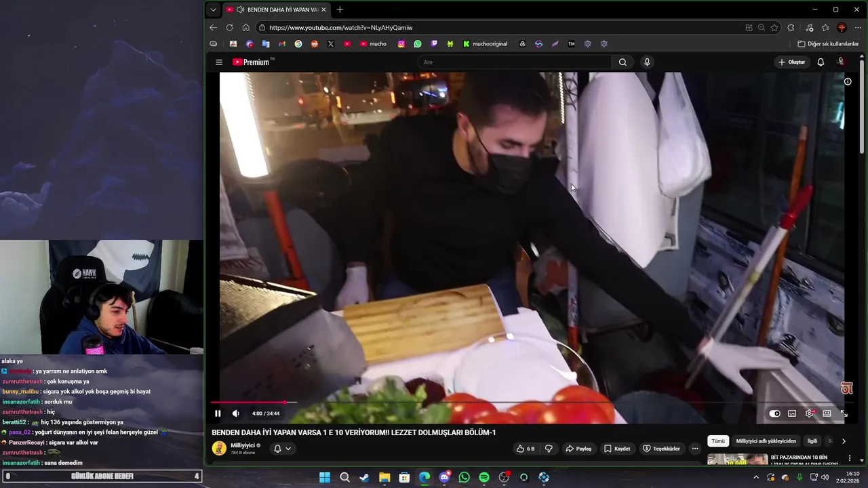Open the YouTube account avatar menu
Screen dimensions: 868x488
841,62
